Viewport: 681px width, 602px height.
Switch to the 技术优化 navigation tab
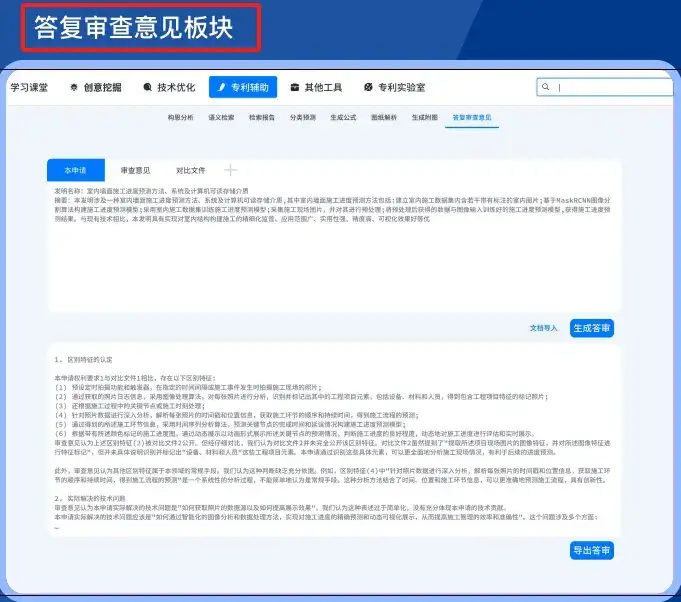pyautogui.click(x=169, y=87)
